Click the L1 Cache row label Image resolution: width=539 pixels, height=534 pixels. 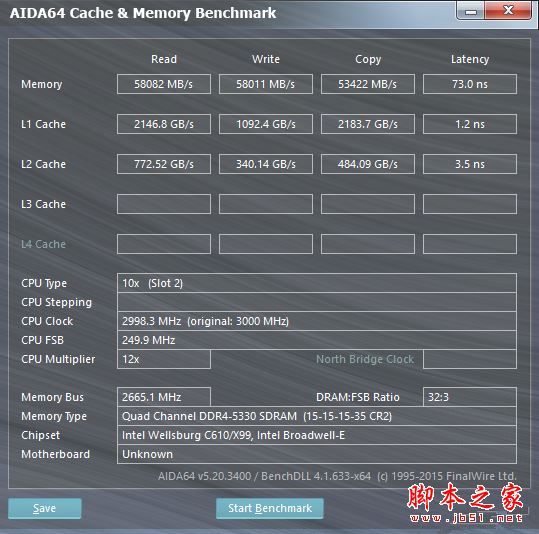click(x=43, y=124)
